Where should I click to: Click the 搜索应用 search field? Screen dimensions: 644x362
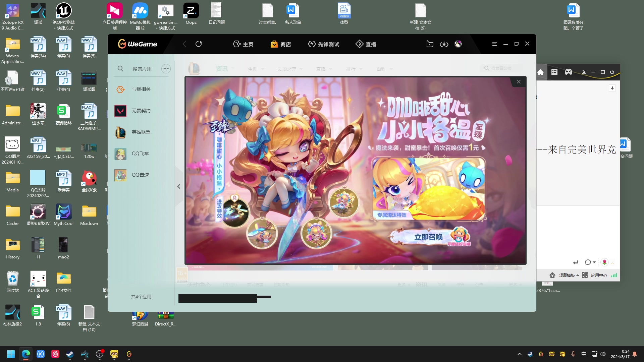[142, 69]
